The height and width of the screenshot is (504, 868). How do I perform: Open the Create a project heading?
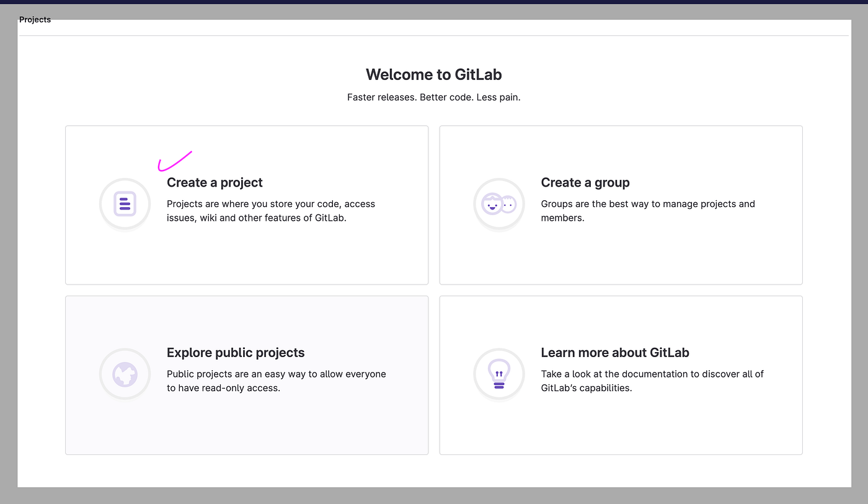(x=215, y=182)
